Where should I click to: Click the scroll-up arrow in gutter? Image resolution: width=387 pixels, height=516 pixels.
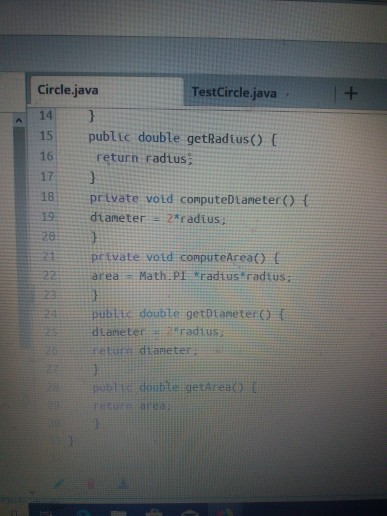point(19,120)
